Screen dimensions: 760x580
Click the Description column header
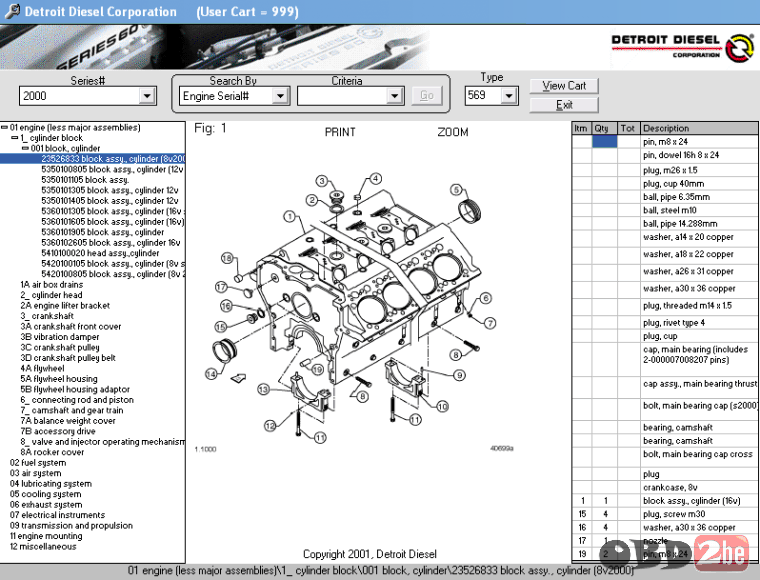pyautogui.click(x=699, y=128)
